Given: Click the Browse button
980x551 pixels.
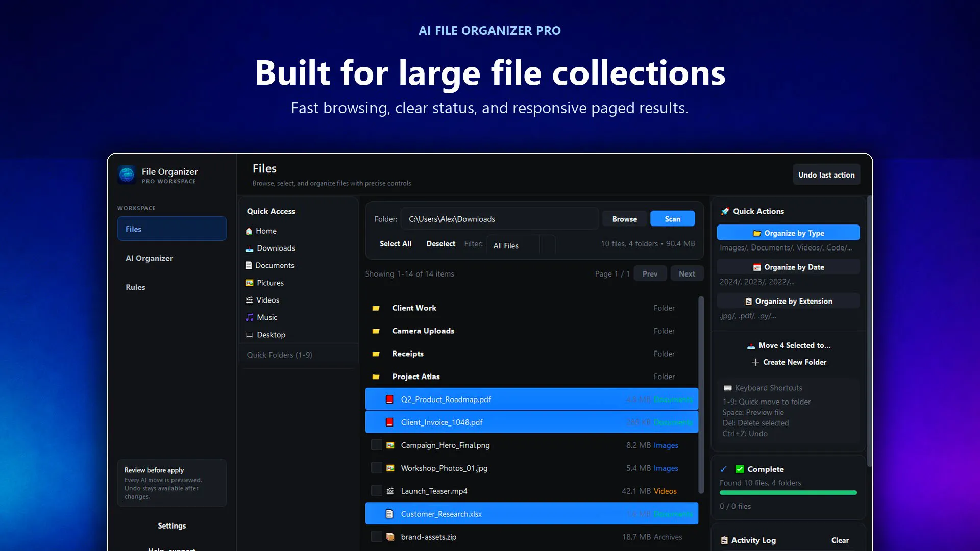Looking at the screenshot, I should 624,219.
